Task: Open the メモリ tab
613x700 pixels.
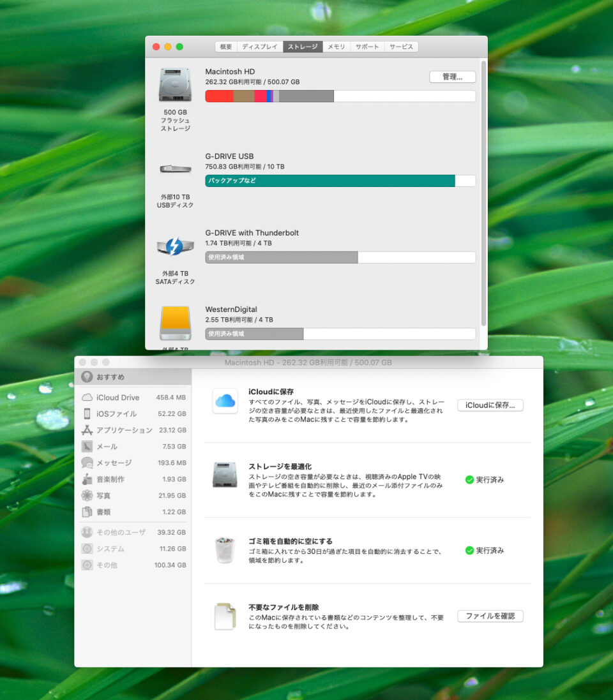Action: pos(337,47)
